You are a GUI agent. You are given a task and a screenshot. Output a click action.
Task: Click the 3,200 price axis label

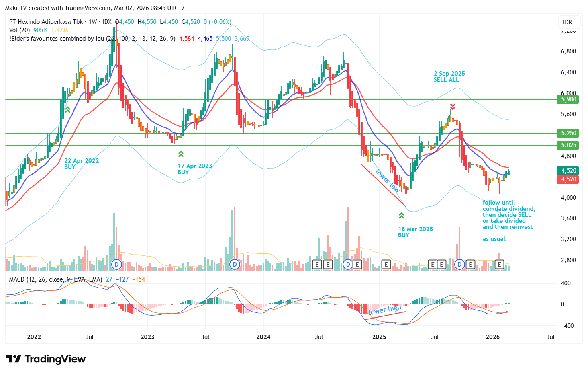(568, 239)
